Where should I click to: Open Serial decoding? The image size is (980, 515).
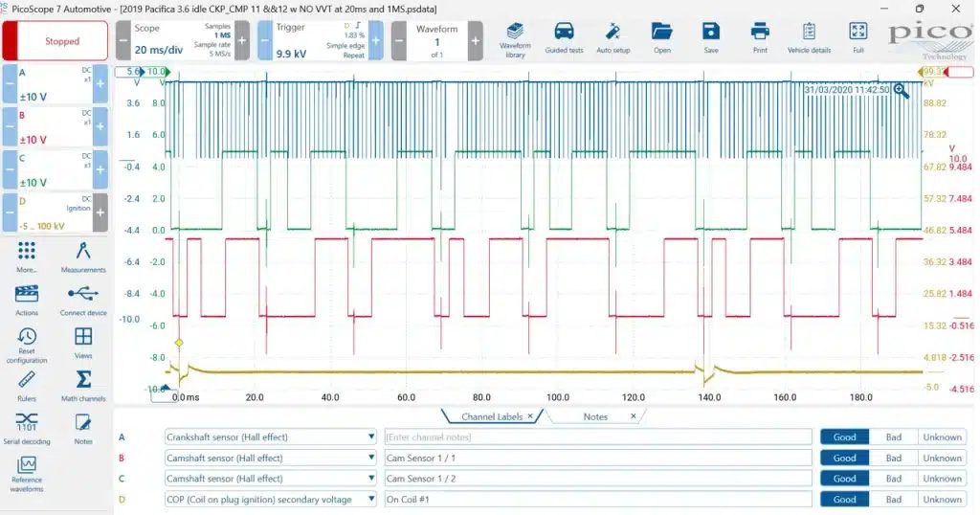(26, 429)
